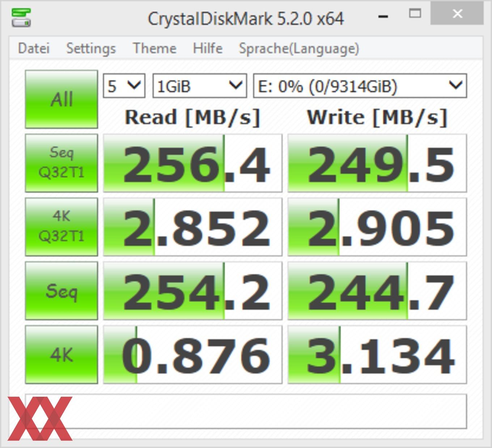Click the 4K Q32T1 read result 2.852
Viewport: 492px width, 448px height.
[x=192, y=227]
